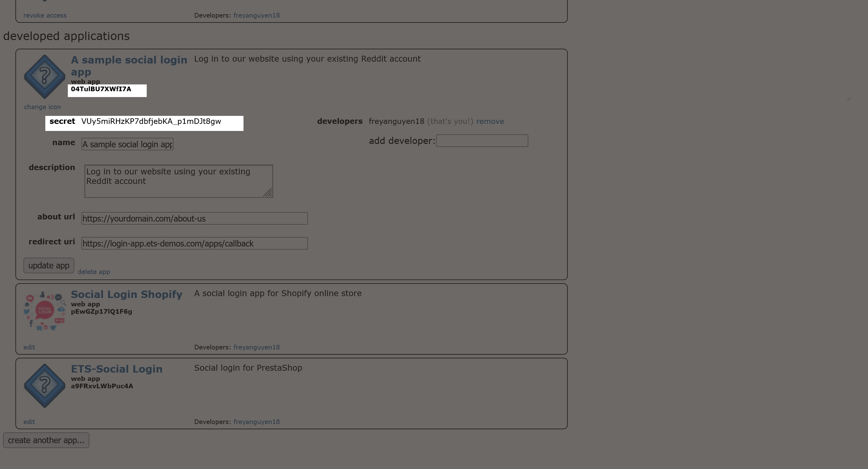Focus the description text area
Screen dimensions: 868x469
coord(178,181)
